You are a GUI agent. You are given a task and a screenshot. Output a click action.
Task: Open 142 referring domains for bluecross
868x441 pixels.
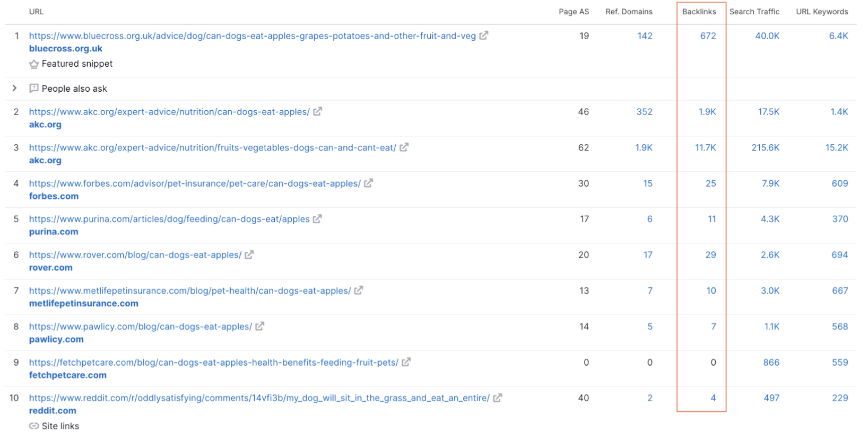(x=645, y=36)
